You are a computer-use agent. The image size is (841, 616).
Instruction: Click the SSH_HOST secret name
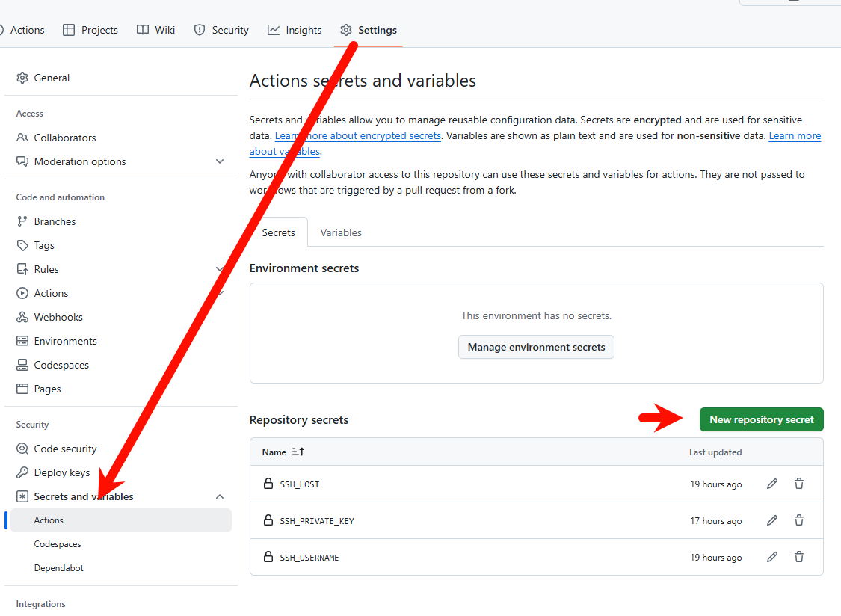tap(299, 484)
